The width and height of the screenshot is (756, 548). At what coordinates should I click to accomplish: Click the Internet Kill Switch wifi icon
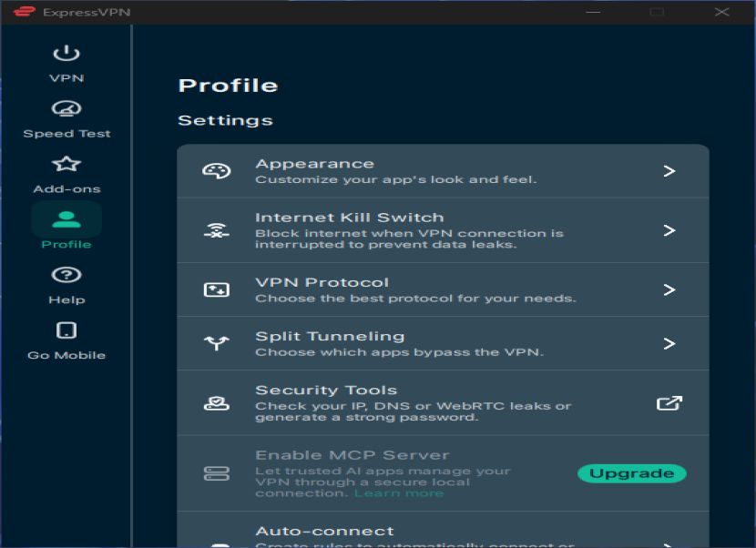tap(217, 230)
